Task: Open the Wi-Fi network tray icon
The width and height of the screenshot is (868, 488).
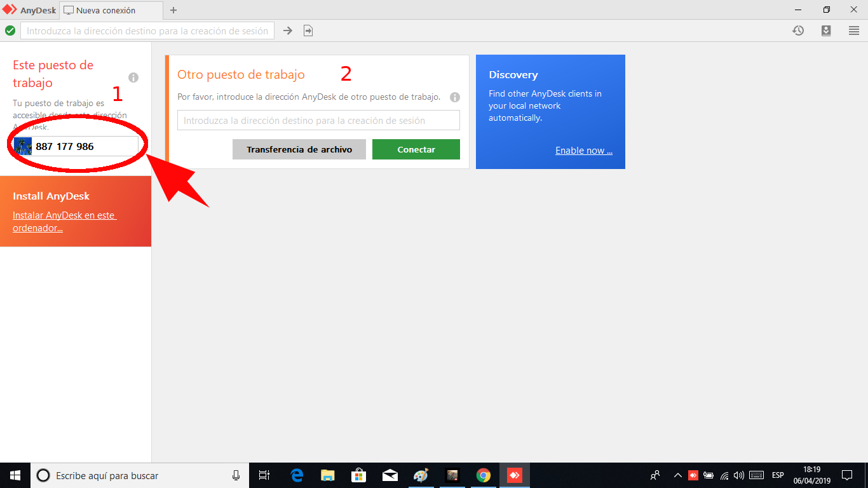Action: [724, 475]
